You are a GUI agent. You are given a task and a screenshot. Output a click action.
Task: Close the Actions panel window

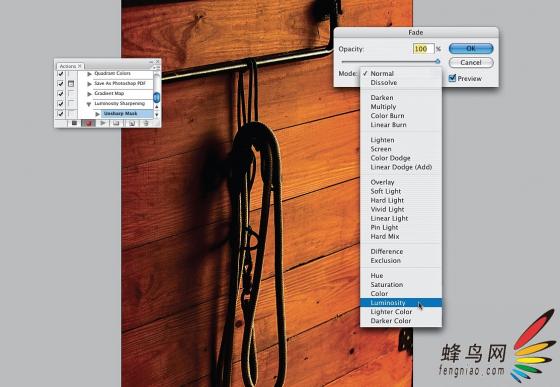[x=158, y=62]
